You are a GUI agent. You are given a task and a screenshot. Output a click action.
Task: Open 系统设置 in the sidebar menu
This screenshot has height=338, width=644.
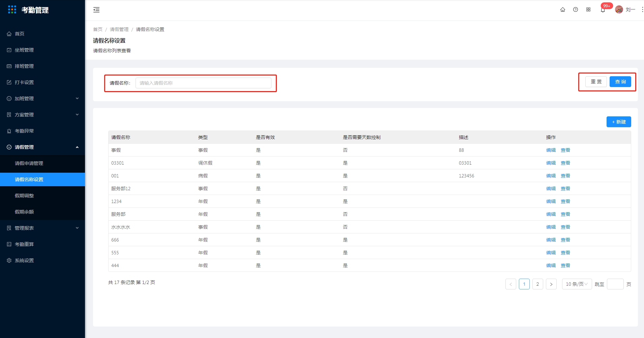click(42, 260)
